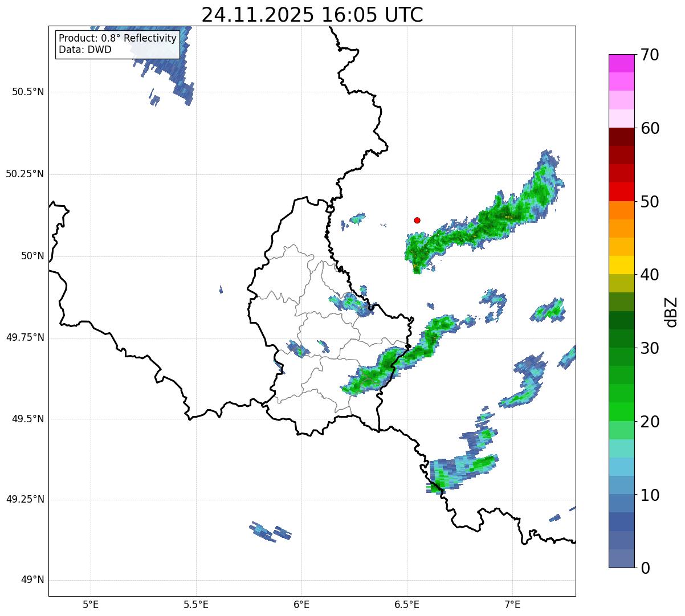Click the 'Product: 0.8° Reflectivity' label

point(118,38)
